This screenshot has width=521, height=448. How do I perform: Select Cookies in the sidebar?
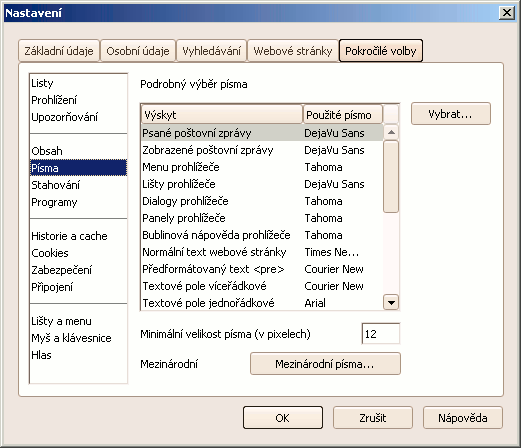point(78,253)
